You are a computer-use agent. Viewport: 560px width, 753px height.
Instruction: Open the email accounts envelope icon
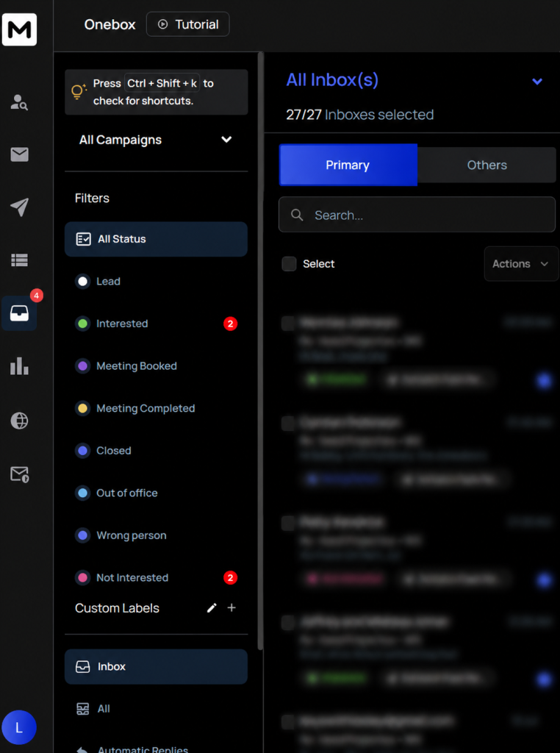click(x=19, y=154)
